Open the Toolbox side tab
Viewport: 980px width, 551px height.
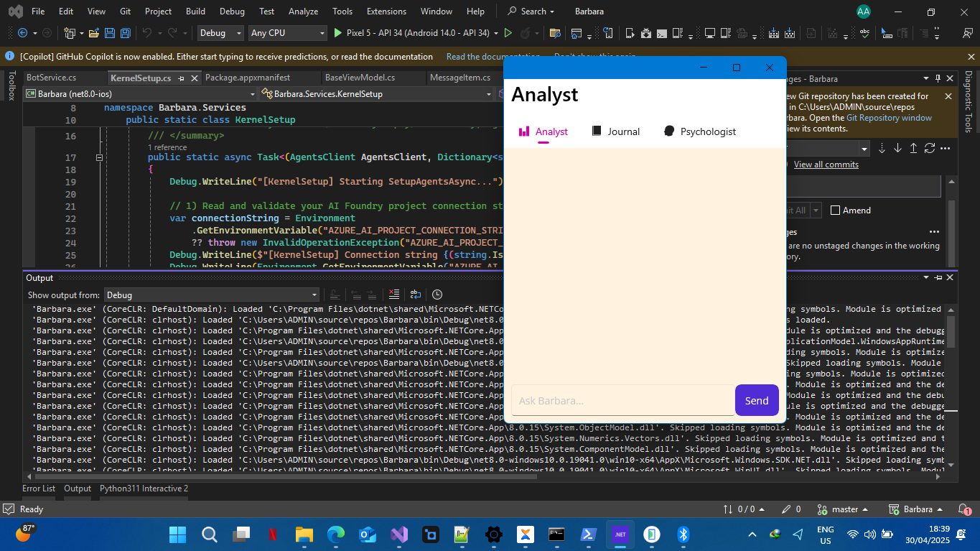pos(11,85)
